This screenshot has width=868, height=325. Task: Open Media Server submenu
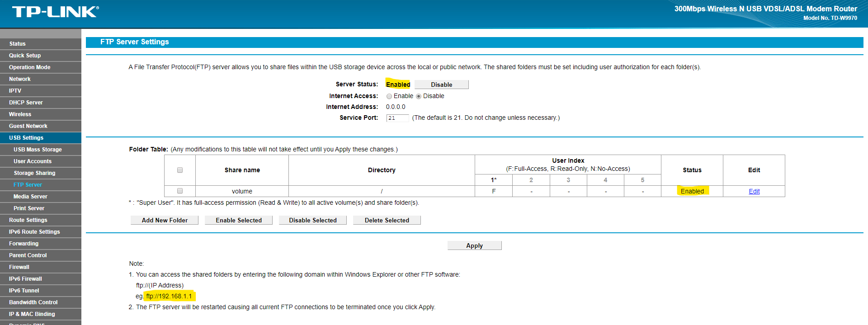click(x=41, y=197)
